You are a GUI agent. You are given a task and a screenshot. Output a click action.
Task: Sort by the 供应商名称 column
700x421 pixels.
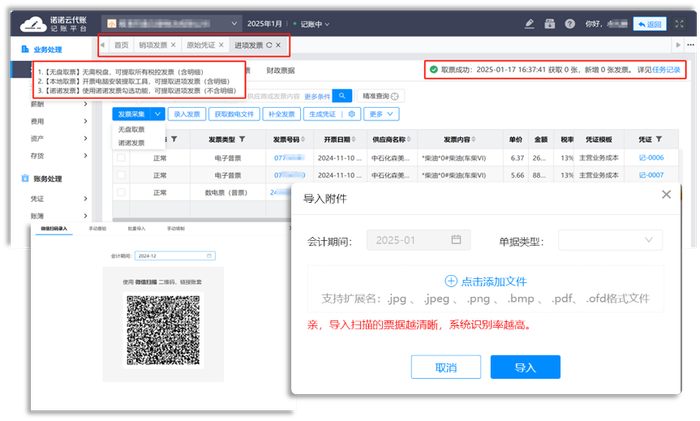point(409,139)
